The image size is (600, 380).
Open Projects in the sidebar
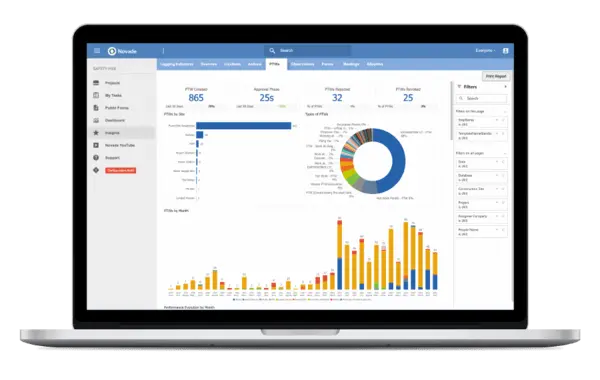coord(112,83)
